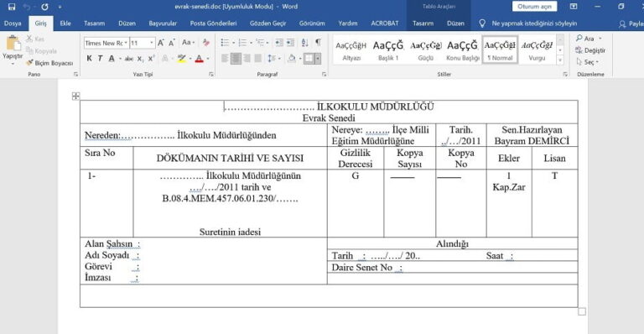Click the table resize handle at bottom-right
The image size is (644, 334).
(582, 311)
